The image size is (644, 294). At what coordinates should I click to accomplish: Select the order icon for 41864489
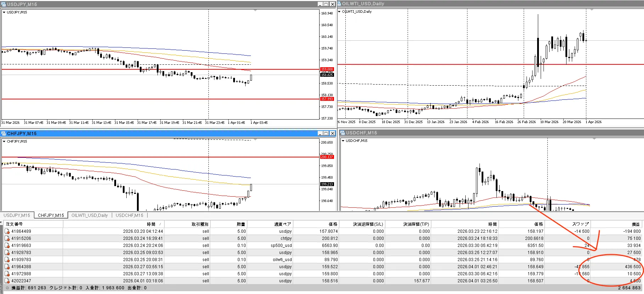click(7, 231)
